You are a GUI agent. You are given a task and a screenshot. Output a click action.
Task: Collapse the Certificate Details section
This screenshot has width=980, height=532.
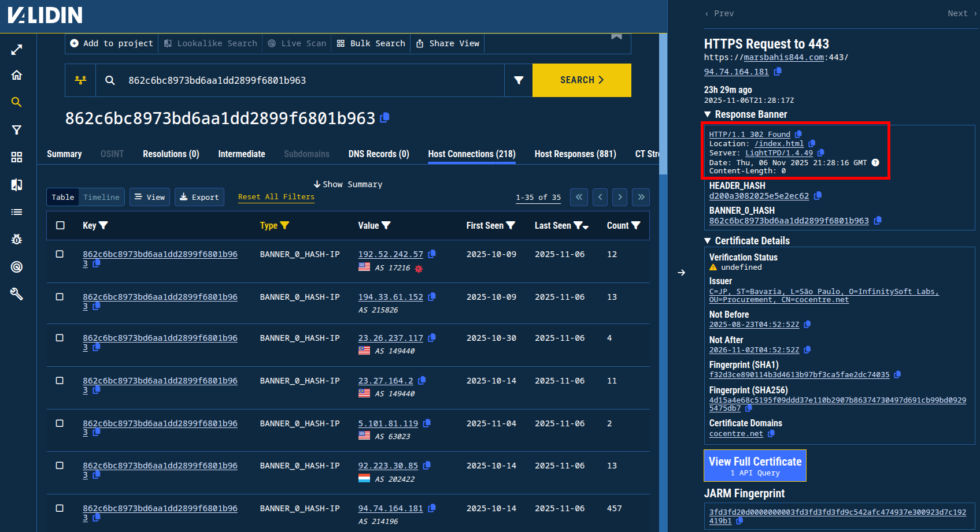(x=708, y=241)
